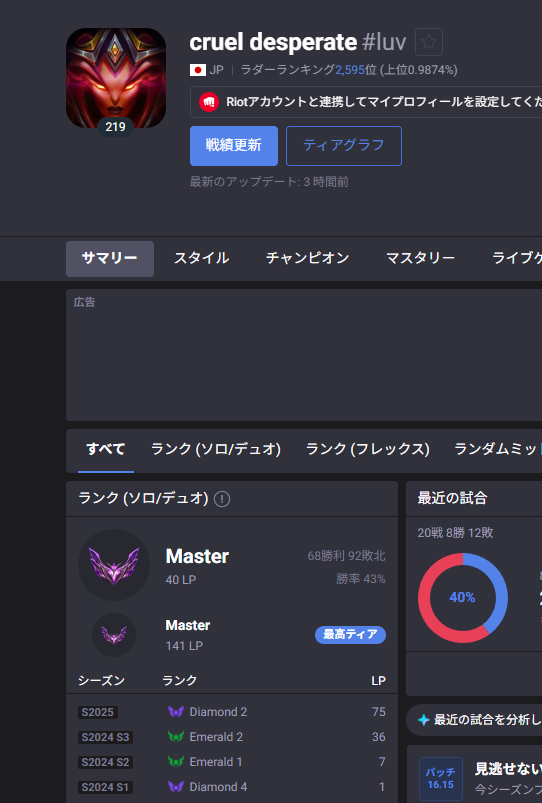Click the 40 LP text under Master
Image resolution: width=542 pixels, height=803 pixels.
(x=181, y=580)
